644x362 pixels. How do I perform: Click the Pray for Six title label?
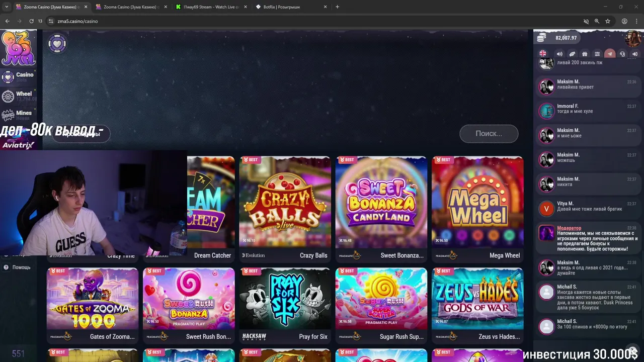coord(313,336)
